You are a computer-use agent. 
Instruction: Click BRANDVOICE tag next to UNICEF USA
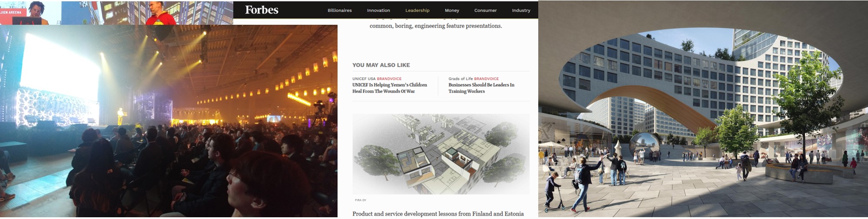389,79
